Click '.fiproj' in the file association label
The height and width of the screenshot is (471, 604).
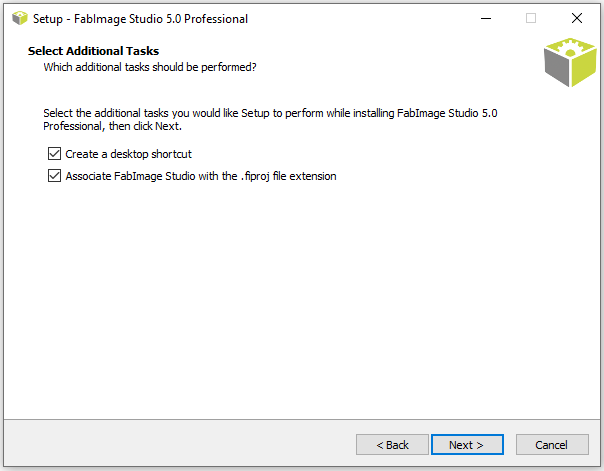coord(255,176)
